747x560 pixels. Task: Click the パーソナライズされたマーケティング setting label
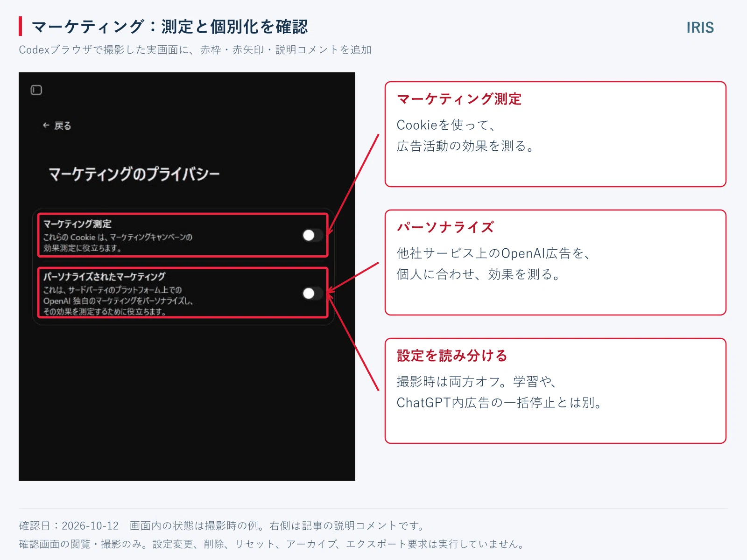[x=105, y=277]
